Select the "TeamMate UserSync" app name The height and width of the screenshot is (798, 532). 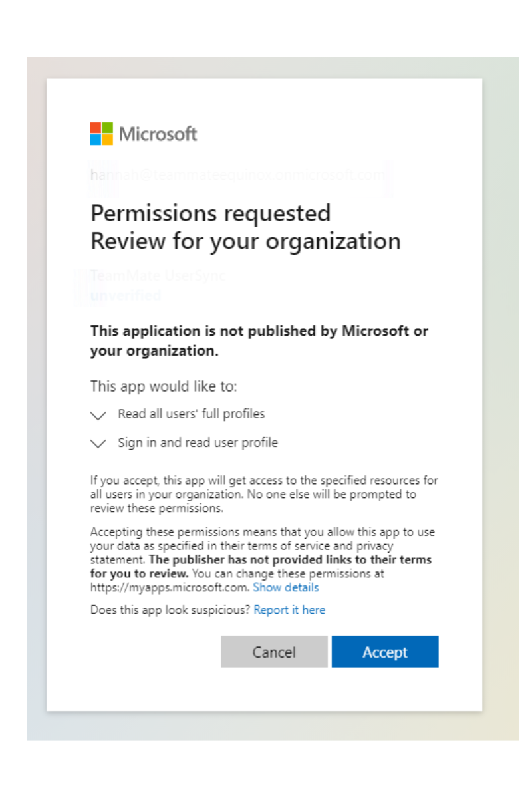158,275
